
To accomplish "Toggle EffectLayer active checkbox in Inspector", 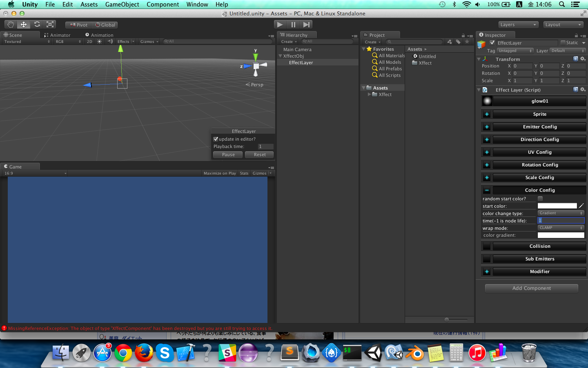I will point(492,43).
